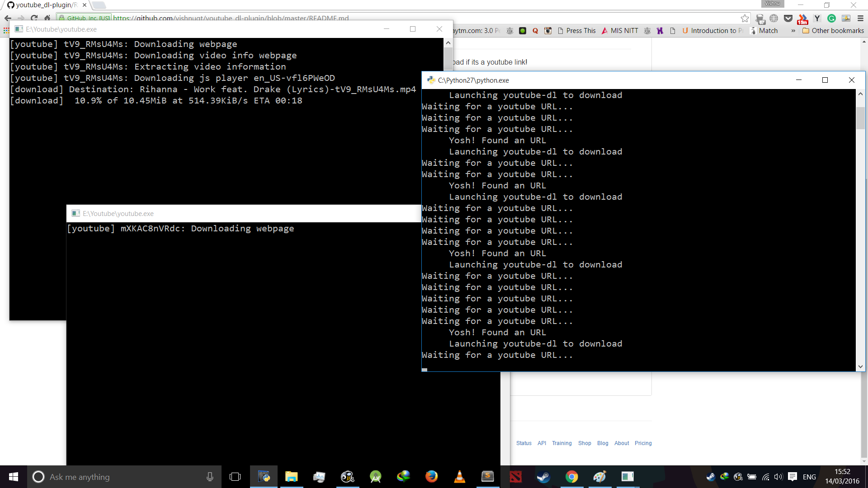Click the lower youtube.exe window title icon

75,213
